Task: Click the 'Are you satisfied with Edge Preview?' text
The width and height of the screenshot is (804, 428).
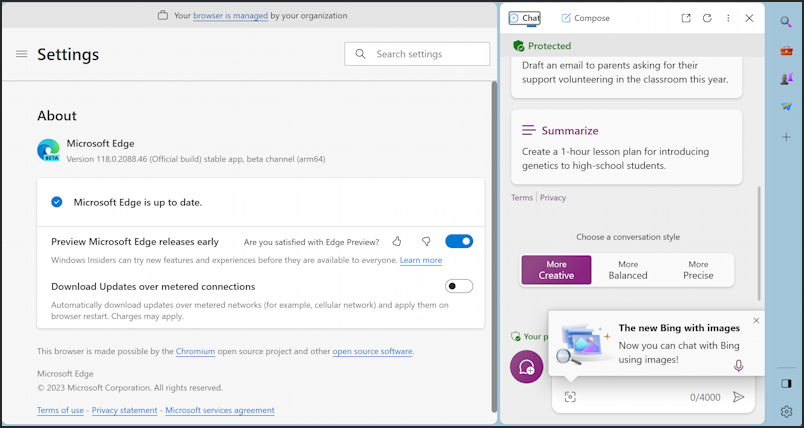Action: 312,242
